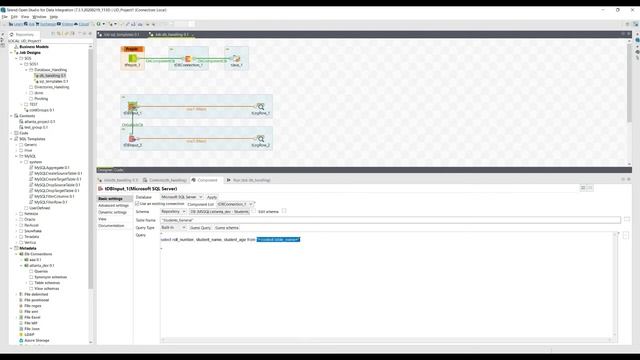The height and width of the screenshot is (360, 640).
Task: Expand the Oracle templates folder
Action: click(16, 219)
